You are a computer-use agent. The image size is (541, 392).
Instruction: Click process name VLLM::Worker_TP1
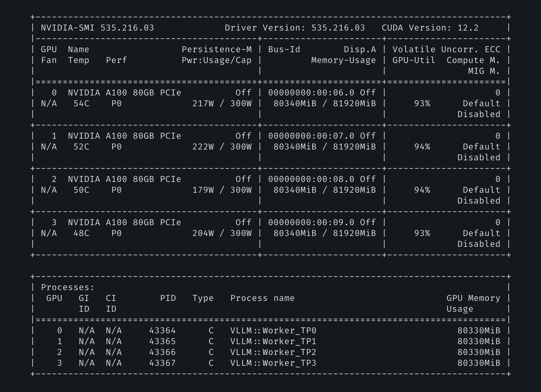pos(273,341)
